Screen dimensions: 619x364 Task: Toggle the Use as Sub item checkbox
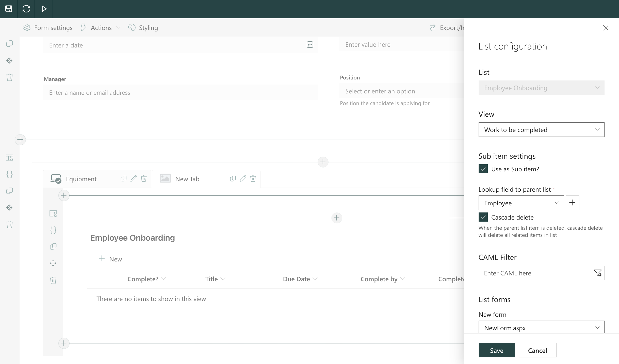pos(483,169)
